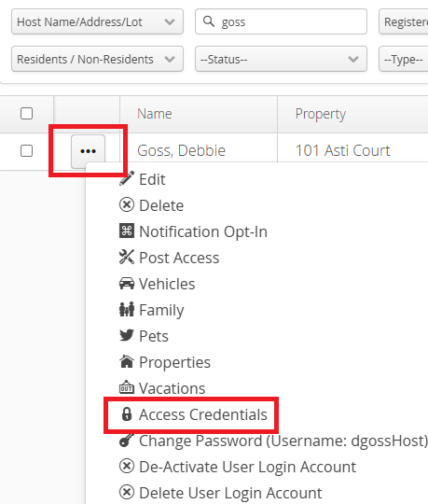Click the tools icon next to Post Access

pyautogui.click(x=127, y=258)
